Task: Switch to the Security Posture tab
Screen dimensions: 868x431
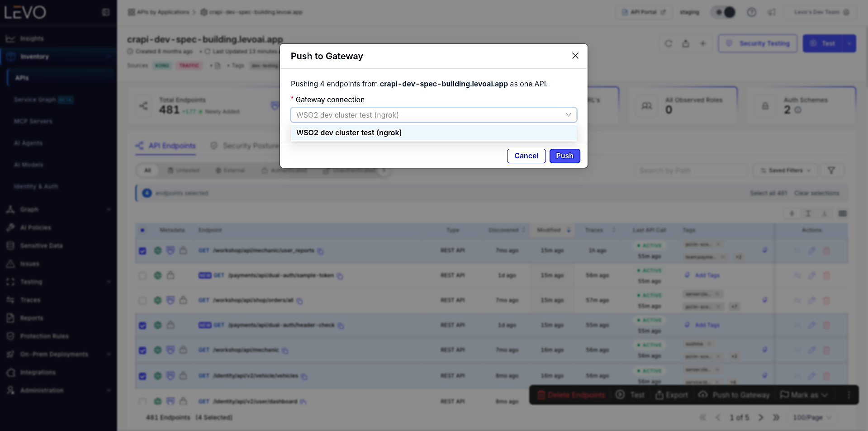Action: [245, 146]
